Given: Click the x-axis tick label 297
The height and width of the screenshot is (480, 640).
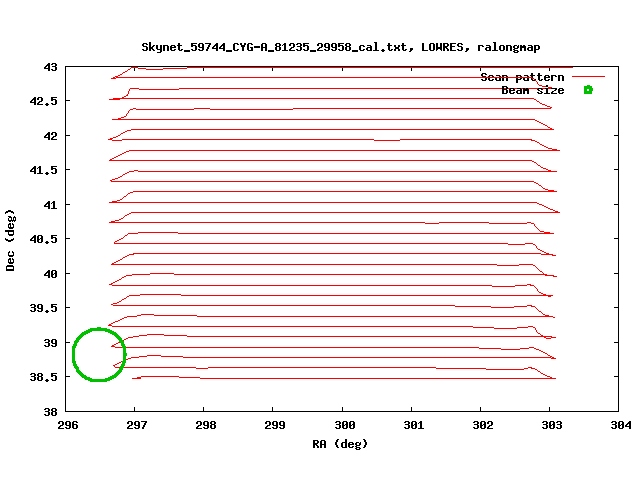Looking at the screenshot, I should [x=136, y=425].
